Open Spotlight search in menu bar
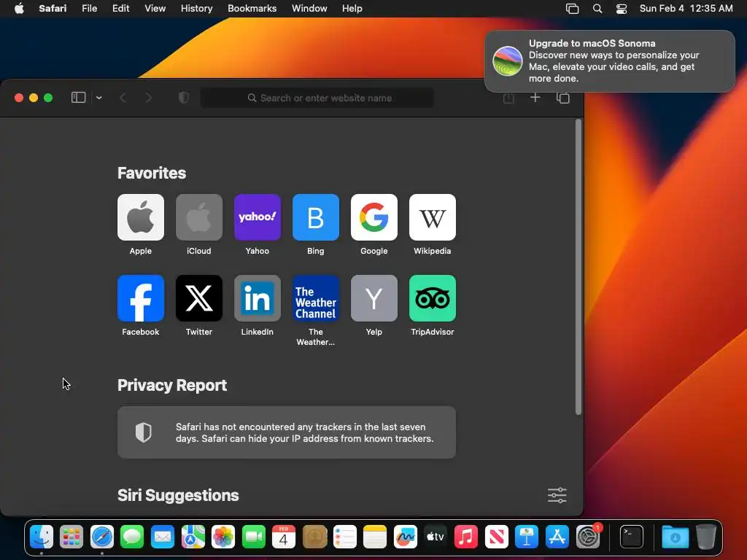The height and width of the screenshot is (560, 747). point(597,8)
